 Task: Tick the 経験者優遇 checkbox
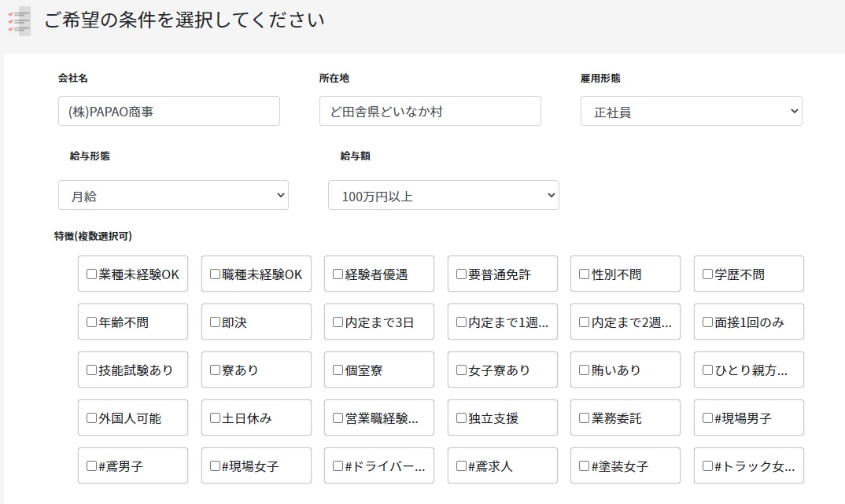click(x=338, y=274)
